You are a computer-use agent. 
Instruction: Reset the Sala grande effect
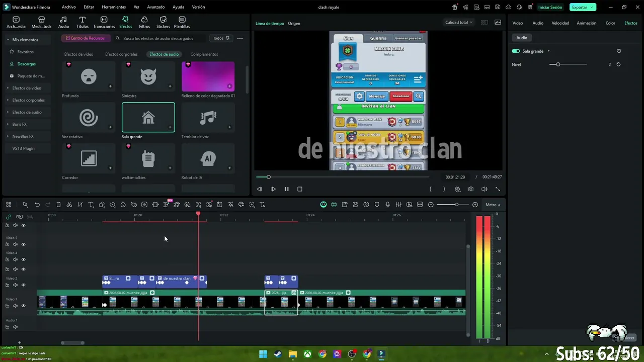pos(619,51)
